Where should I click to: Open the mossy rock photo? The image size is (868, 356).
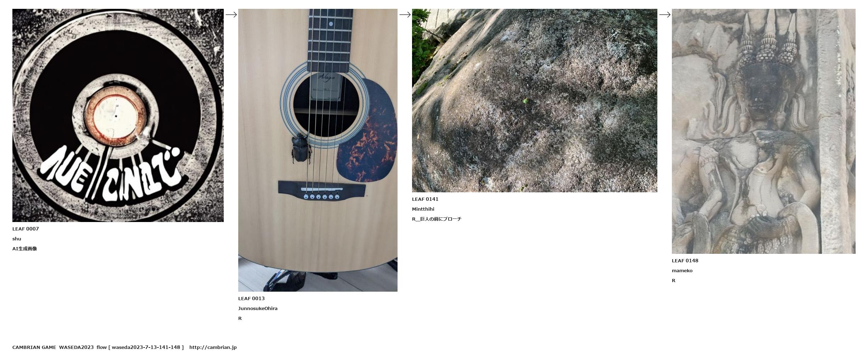pos(535,100)
